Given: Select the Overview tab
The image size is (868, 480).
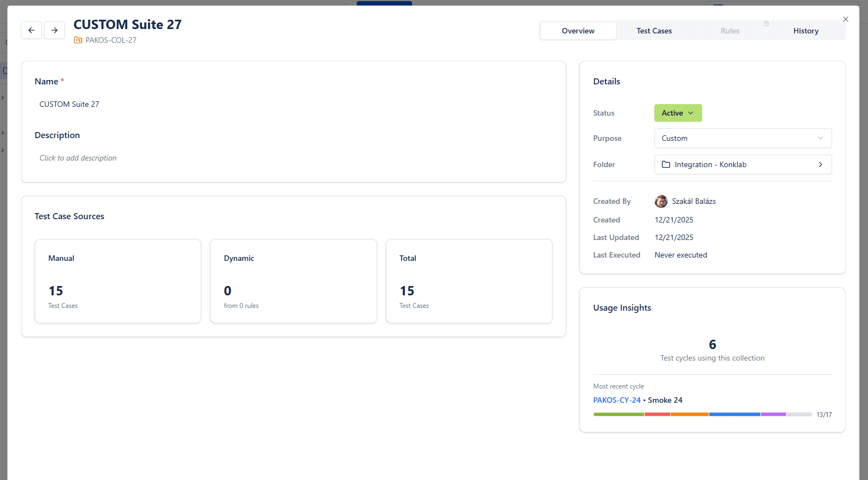Looking at the screenshot, I should click(x=578, y=31).
